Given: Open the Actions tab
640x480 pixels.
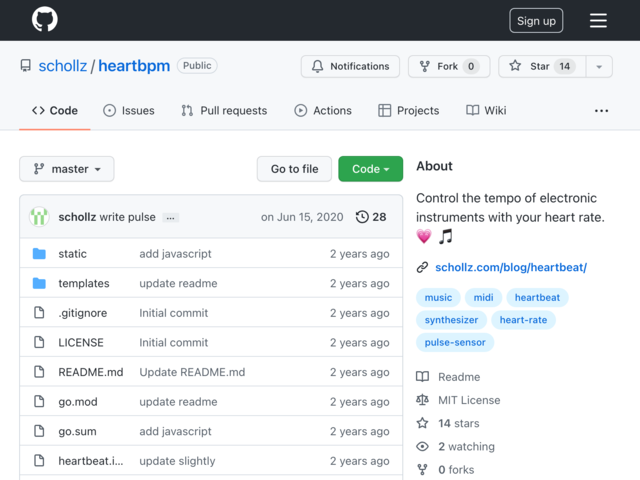Looking at the screenshot, I should (323, 111).
